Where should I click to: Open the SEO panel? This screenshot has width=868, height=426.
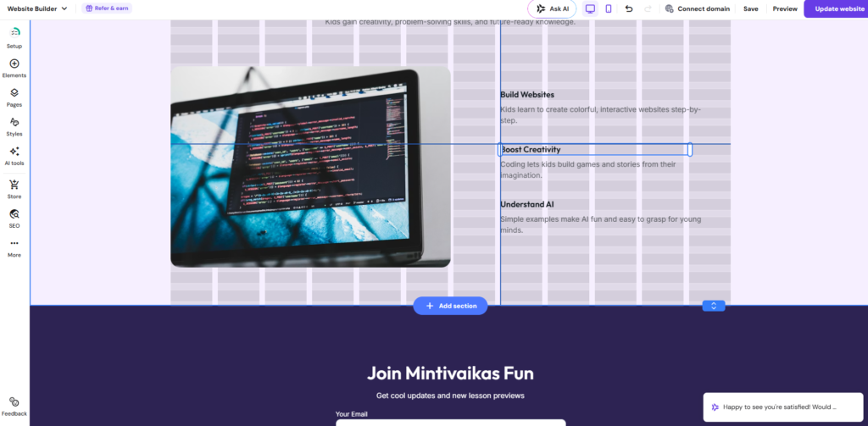pyautogui.click(x=14, y=219)
